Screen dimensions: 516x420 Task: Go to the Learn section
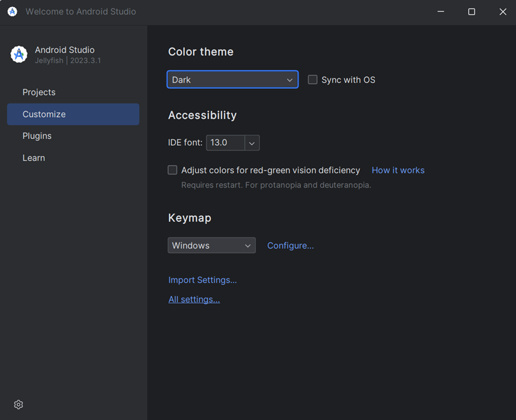coord(34,157)
